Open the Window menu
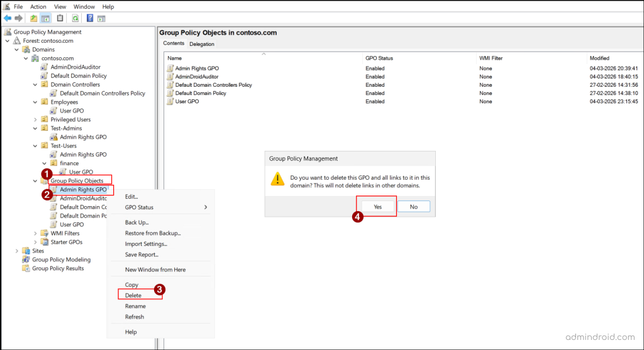The image size is (644, 350). coord(84,6)
